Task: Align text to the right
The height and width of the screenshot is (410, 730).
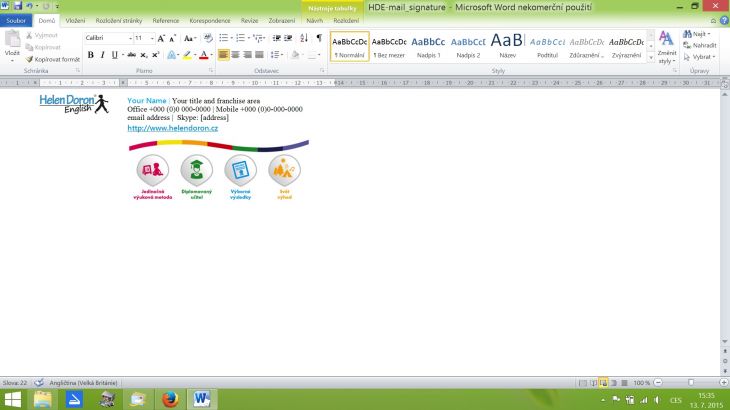Action: (x=248, y=55)
